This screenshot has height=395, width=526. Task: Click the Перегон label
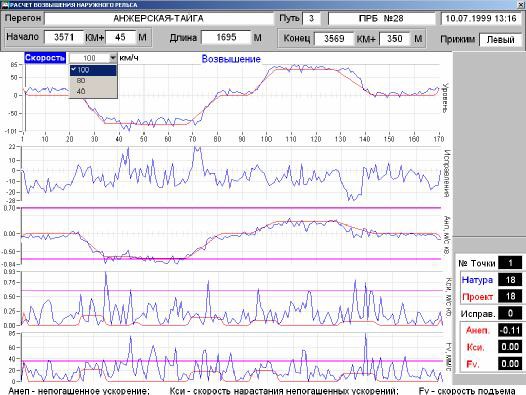point(23,18)
